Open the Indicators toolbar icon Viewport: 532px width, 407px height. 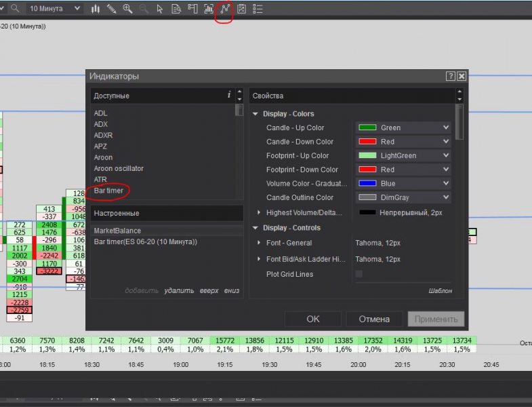click(225, 9)
